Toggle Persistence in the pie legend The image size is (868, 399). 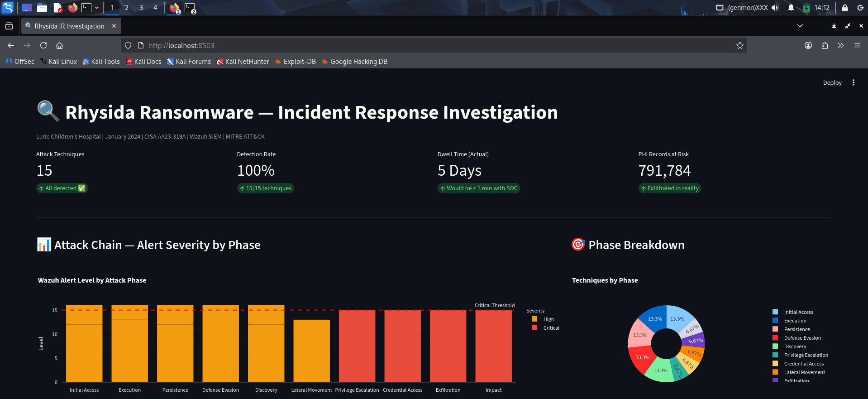pos(791,329)
